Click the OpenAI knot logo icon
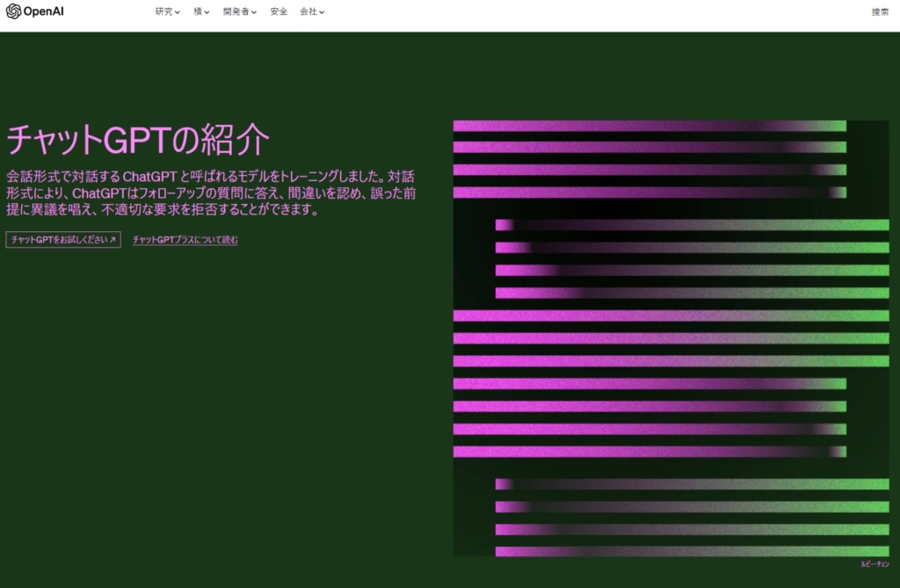 pyautogui.click(x=13, y=11)
